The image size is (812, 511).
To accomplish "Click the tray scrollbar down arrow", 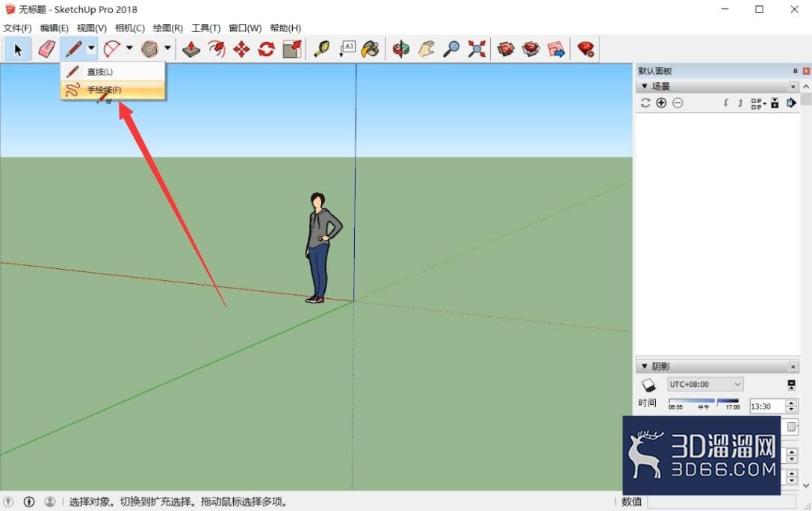I will (x=806, y=486).
